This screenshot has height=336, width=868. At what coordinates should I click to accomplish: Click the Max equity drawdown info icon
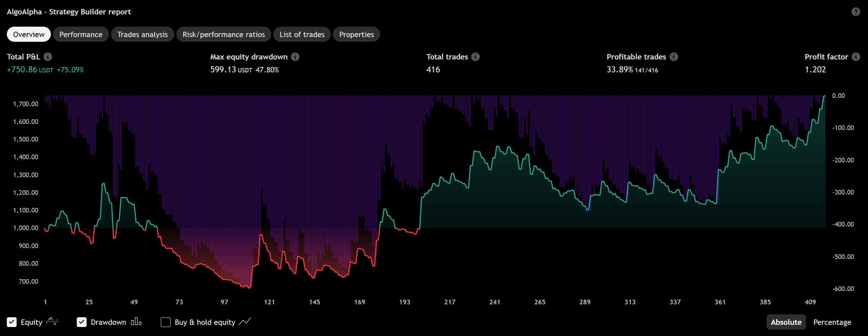tap(295, 57)
